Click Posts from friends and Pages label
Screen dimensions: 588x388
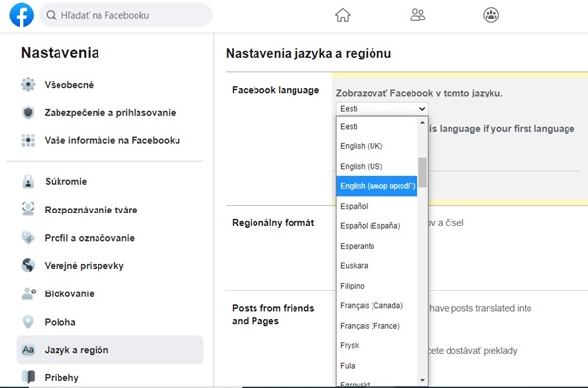click(273, 314)
